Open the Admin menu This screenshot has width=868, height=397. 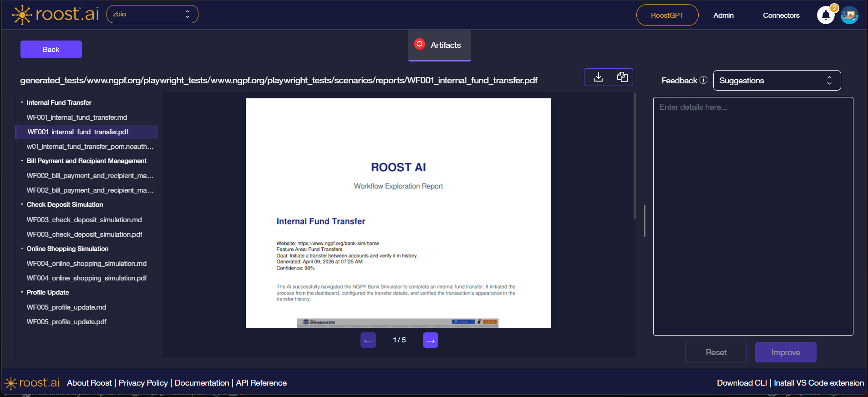click(x=723, y=15)
